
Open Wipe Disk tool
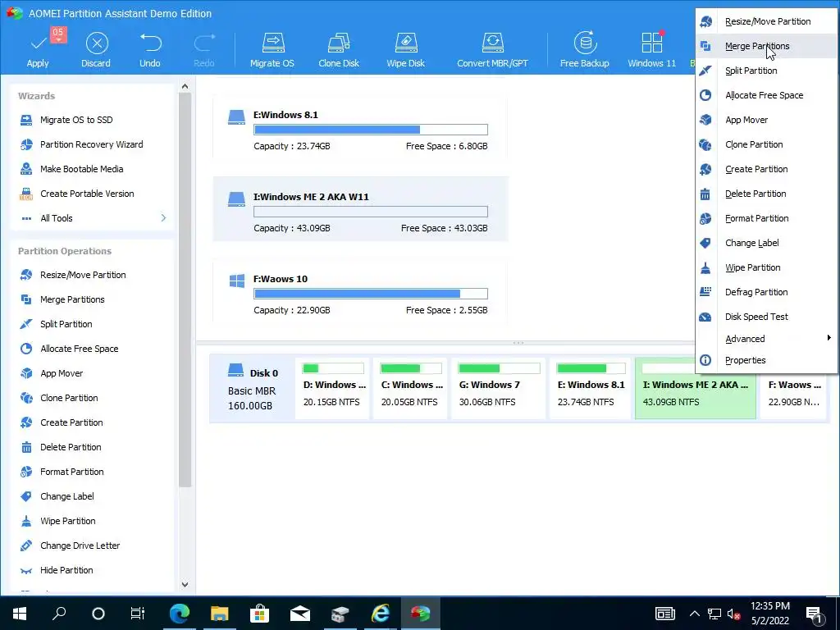pyautogui.click(x=405, y=50)
